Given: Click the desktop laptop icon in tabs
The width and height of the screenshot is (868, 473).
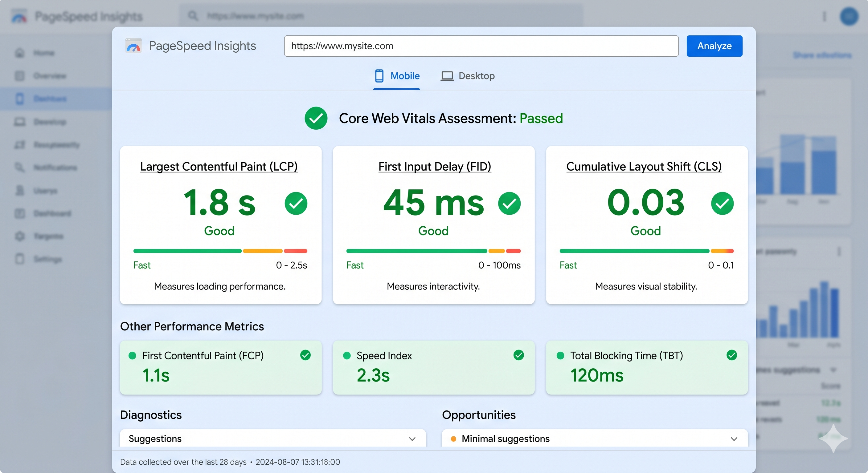Looking at the screenshot, I should 447,76.
